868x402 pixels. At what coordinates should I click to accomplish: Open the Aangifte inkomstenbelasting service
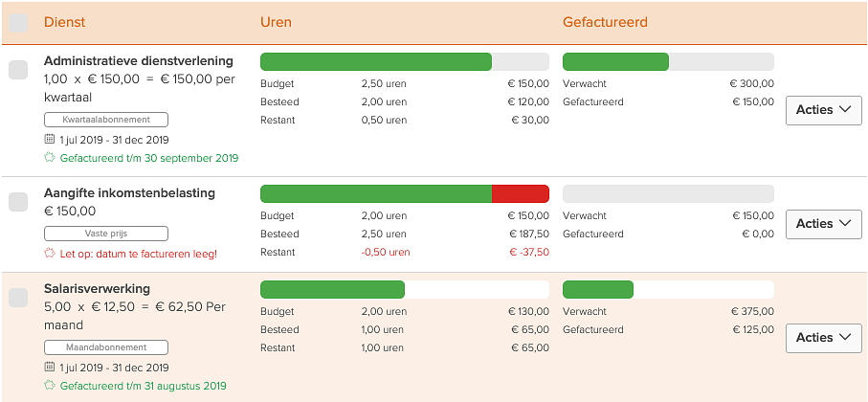pyautogui.click(x=129, y=193)
